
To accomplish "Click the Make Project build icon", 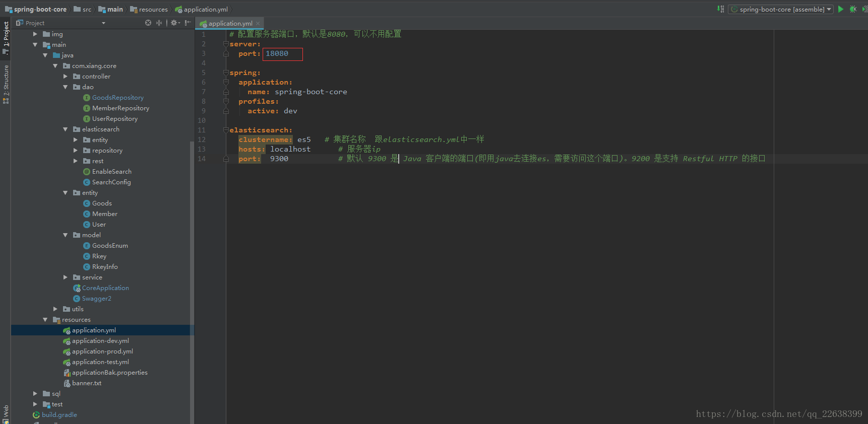I will (721, 9).
